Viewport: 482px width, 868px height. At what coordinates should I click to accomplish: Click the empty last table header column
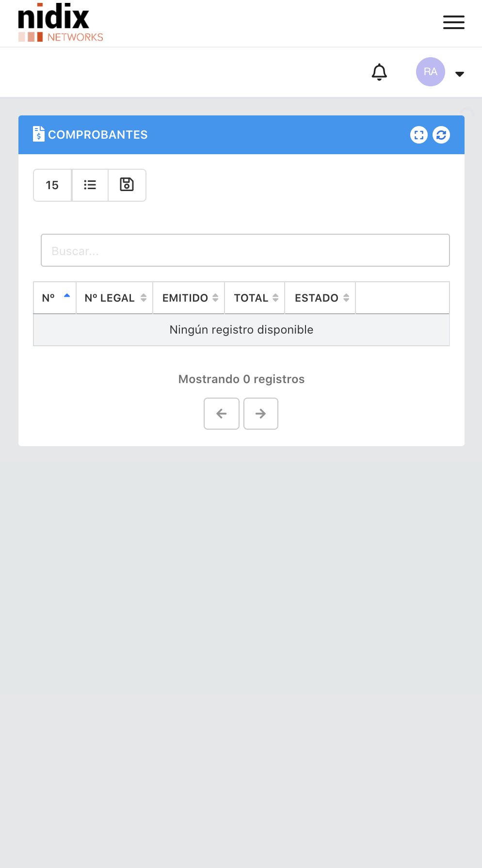[402, 298]
